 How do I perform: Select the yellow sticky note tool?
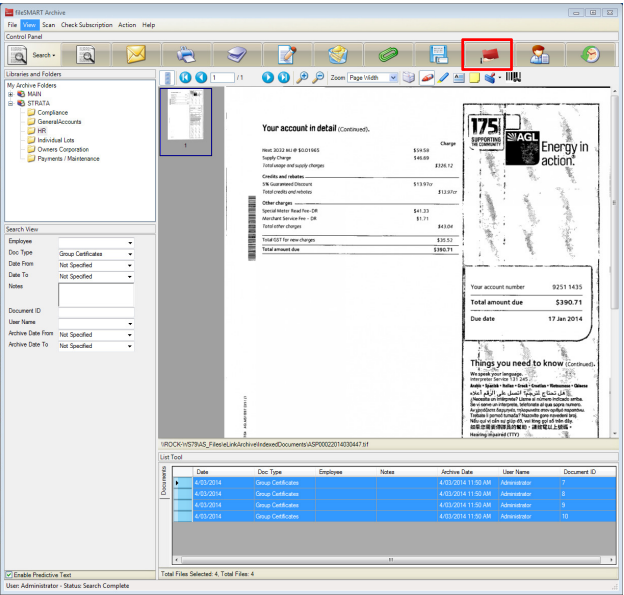pyautogui.click(x=474, y=78)
